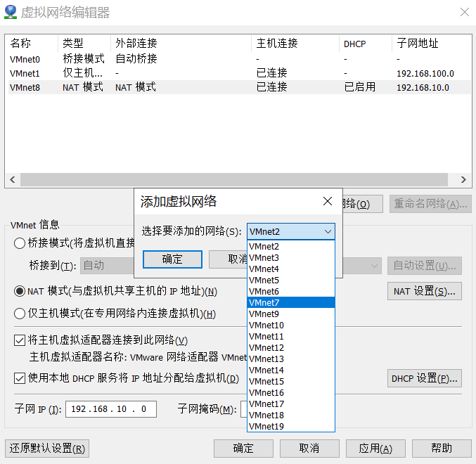Choose VMnet3 in the dropdown list
The height and width of the screenshot is (464, 476).
click(291, 257)
